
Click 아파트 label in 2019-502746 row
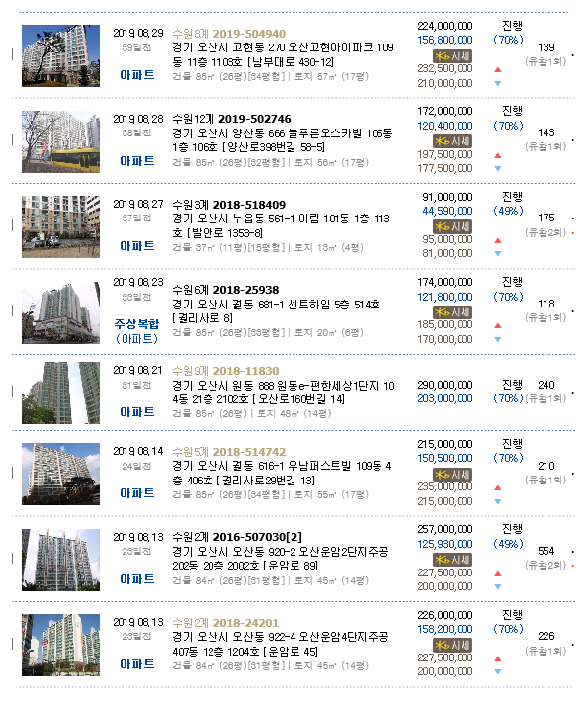tap(136, 161)
